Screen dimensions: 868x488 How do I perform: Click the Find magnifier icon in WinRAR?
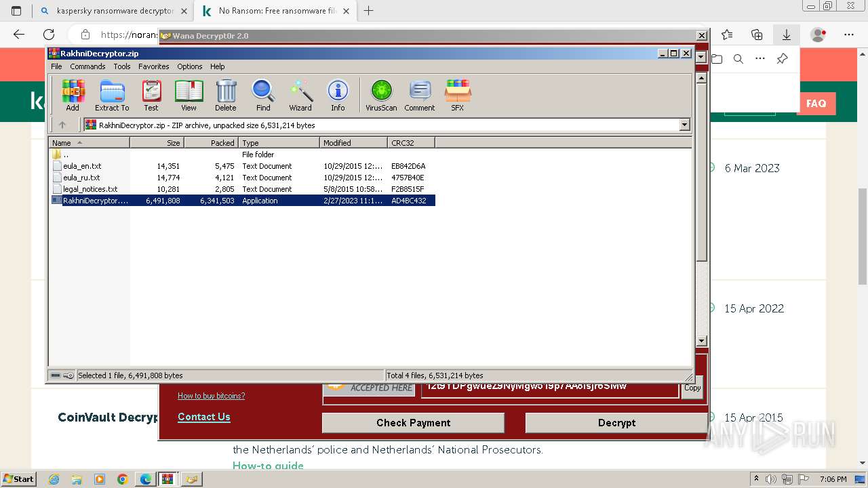(x=263, y=95)
